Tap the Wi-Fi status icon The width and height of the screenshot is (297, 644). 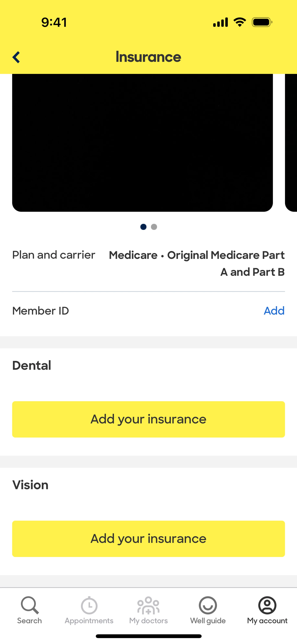pyautogui.click(x=239, y=22)
